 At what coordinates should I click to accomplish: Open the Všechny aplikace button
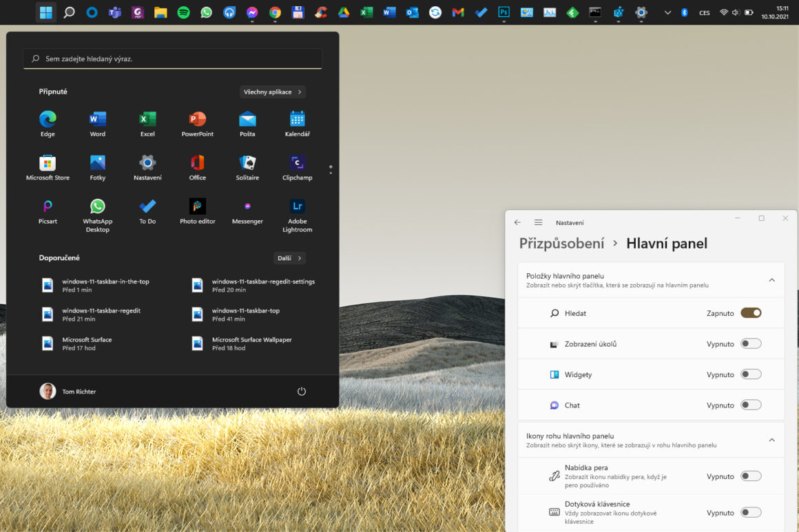pos(272,92)
